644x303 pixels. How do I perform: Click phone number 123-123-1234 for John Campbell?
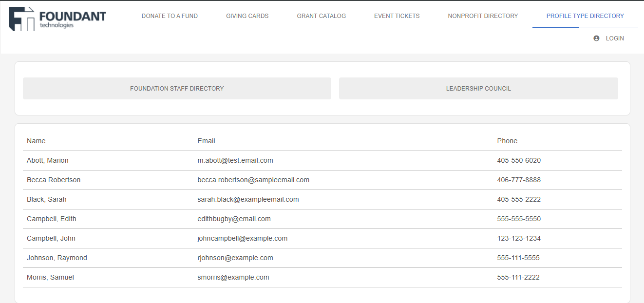pyautogui.click(x=518, y=238)
